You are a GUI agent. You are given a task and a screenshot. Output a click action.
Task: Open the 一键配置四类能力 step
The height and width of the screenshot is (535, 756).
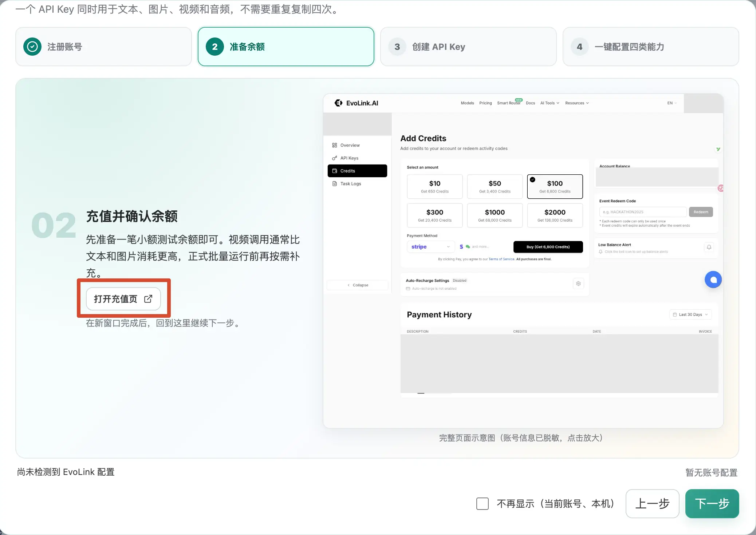651,47
